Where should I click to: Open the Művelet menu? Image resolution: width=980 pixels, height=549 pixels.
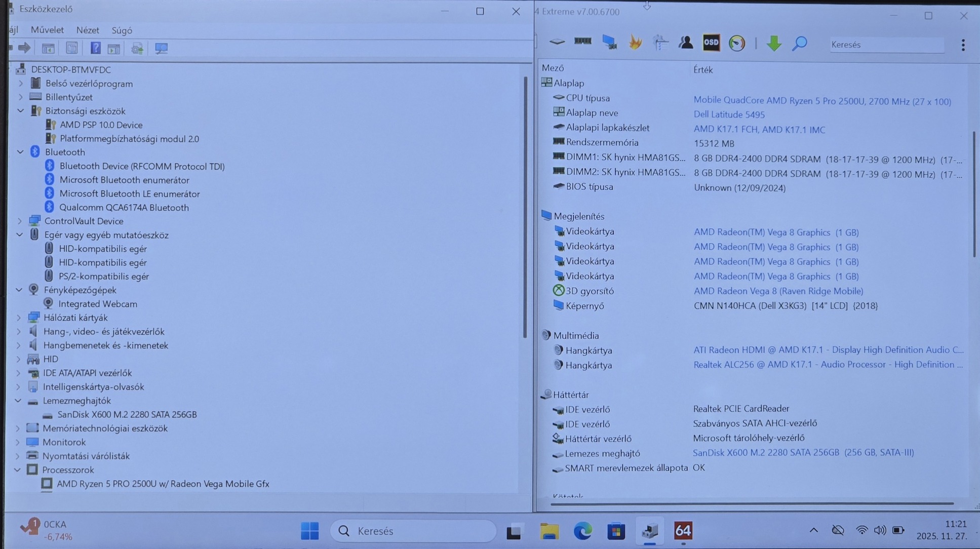coord(47,30)
